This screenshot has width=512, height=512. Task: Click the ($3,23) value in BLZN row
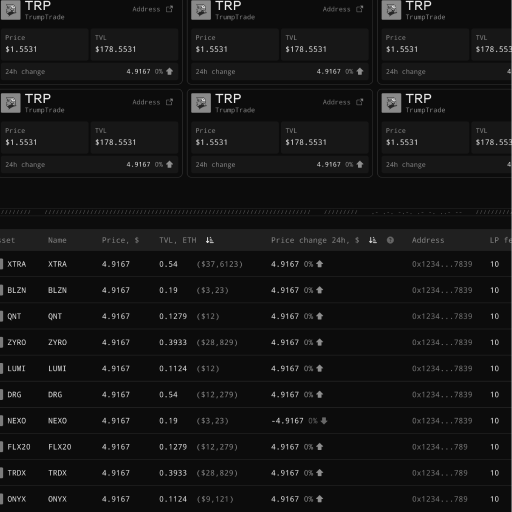coord(213,290)
